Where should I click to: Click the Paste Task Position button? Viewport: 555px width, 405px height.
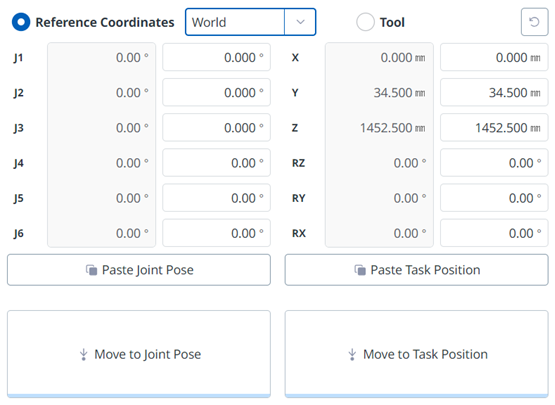(x=417, y=270)
